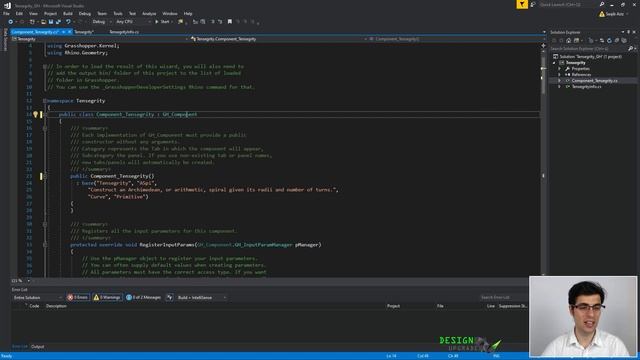Click the Find in Files toolbar icon

(x=180, y=22)
